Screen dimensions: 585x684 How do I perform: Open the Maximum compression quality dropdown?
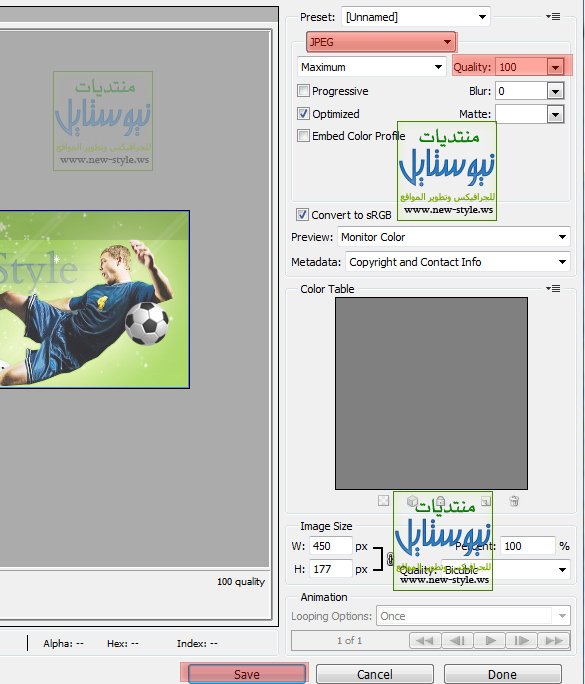(x=372, y=67)
